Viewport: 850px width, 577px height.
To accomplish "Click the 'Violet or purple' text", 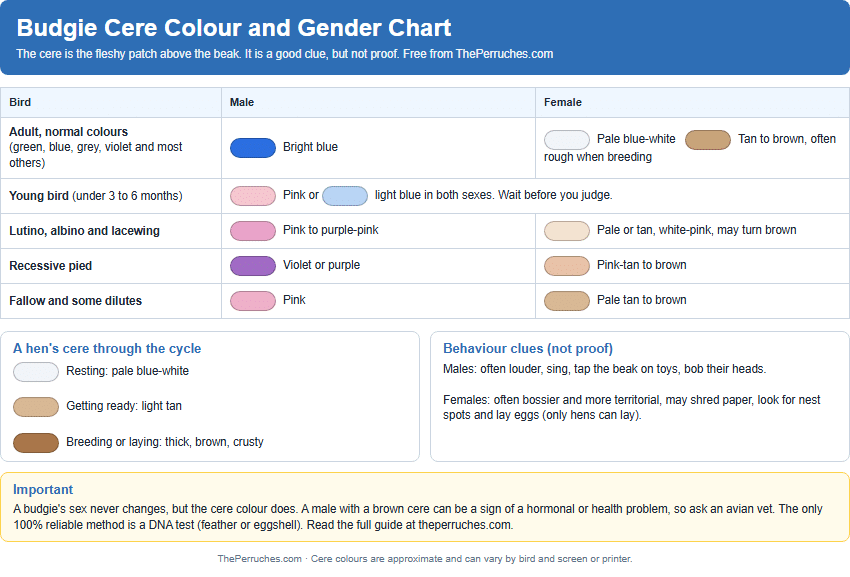I will pyautogui.click(x=321, y=265).
